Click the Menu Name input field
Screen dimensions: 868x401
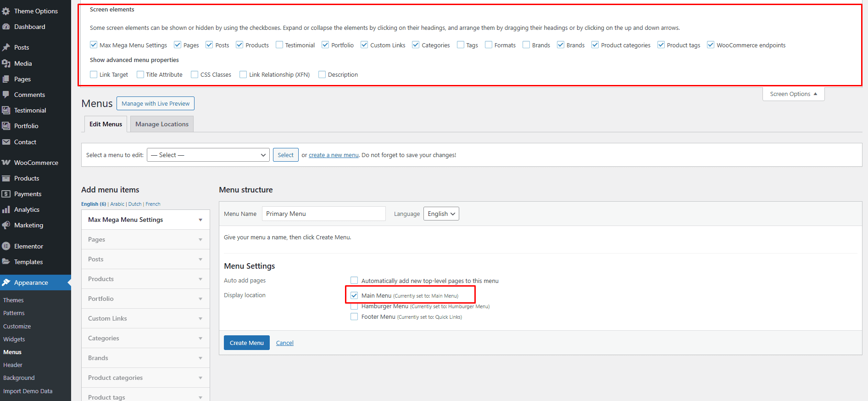coord(323,214)
